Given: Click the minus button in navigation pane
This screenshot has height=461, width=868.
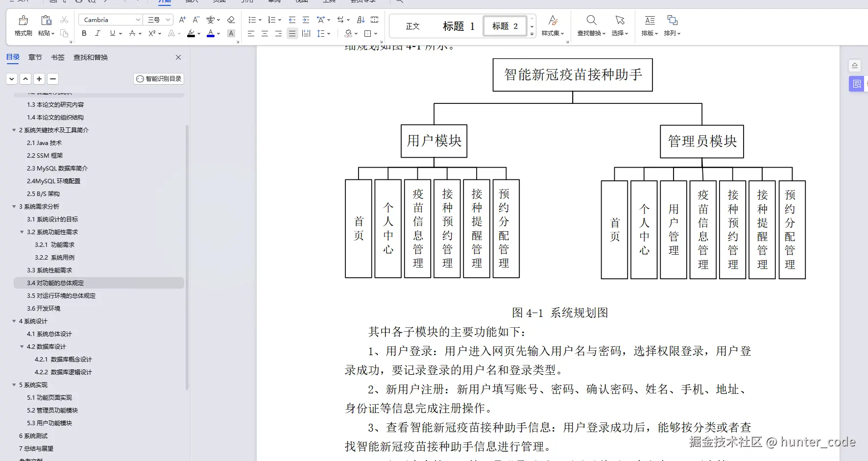Looking at the screenshot, I should (53, 79).
